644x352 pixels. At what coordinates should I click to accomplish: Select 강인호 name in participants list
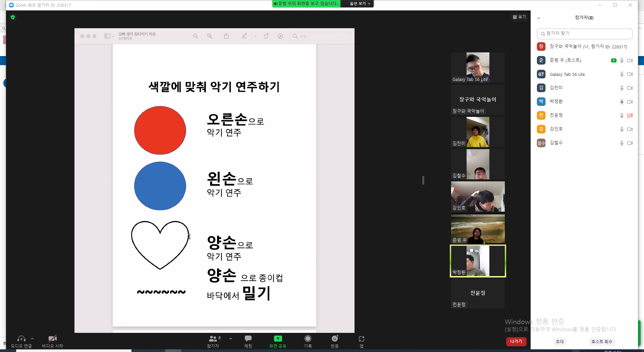tap(556, 129)
